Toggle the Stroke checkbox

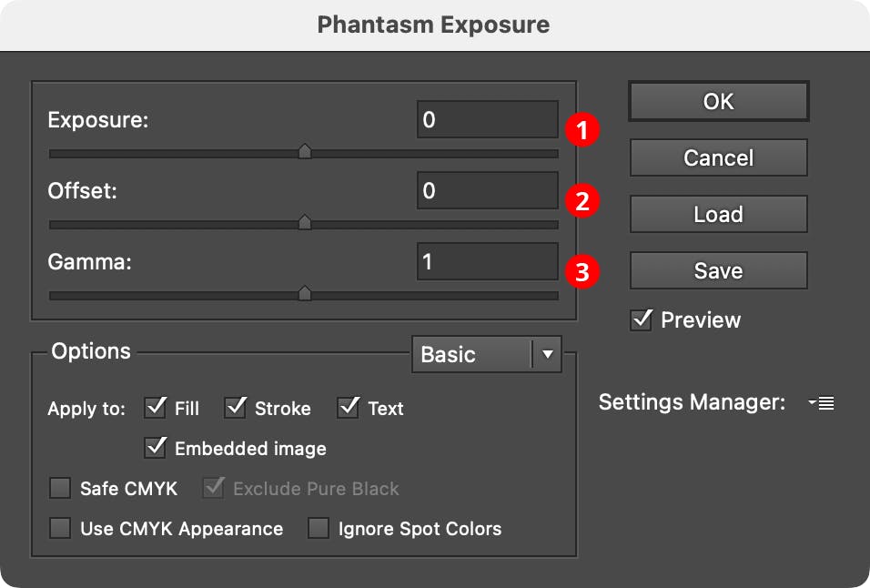(x=236, y=408)
